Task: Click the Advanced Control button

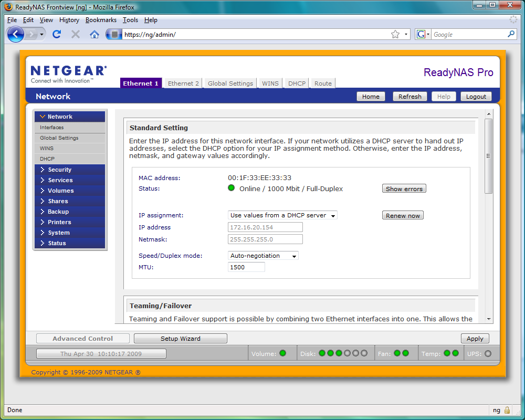Action: pos(83,338)
